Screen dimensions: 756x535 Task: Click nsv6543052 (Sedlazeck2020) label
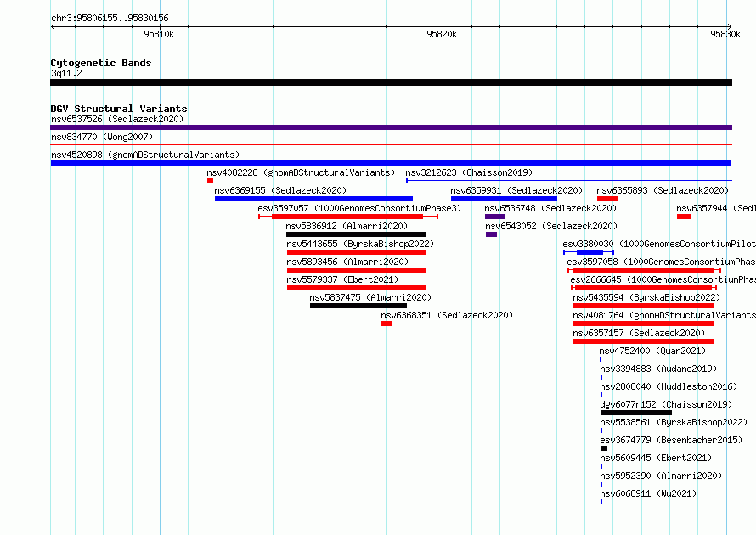(x=551, y=226)
